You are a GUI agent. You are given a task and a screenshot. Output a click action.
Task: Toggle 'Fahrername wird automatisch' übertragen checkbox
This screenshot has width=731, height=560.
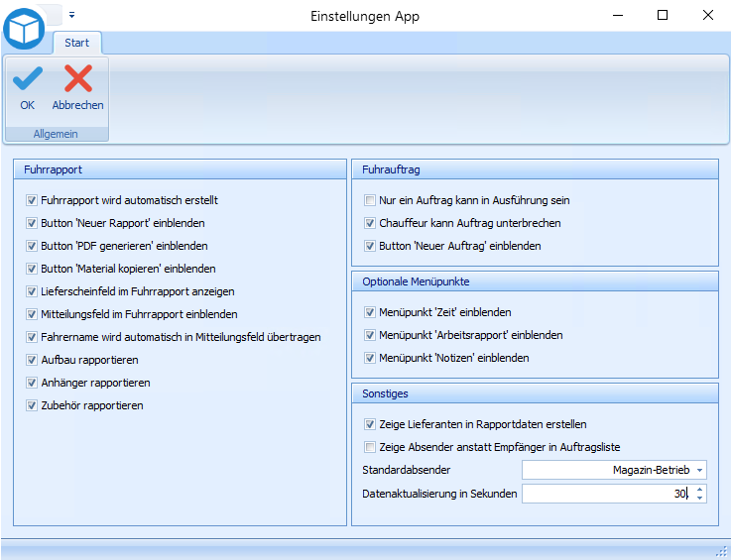(31, 337)
